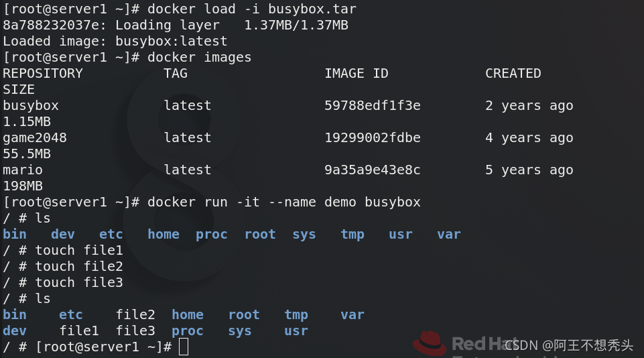Click the 'latest' tag in game2048 row

tap(187, 137)
